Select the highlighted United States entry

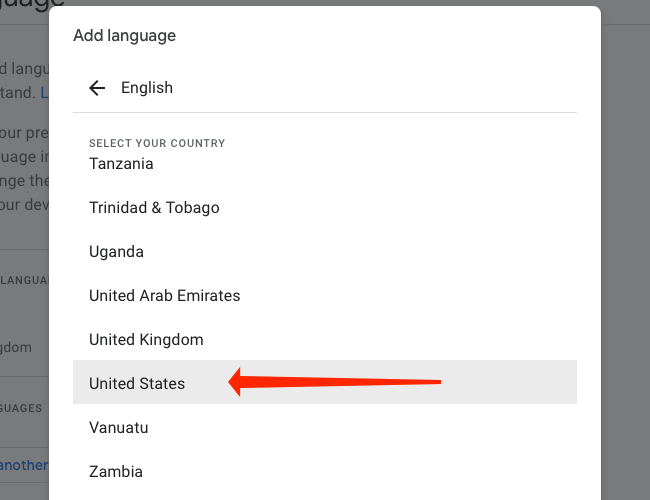137,384
